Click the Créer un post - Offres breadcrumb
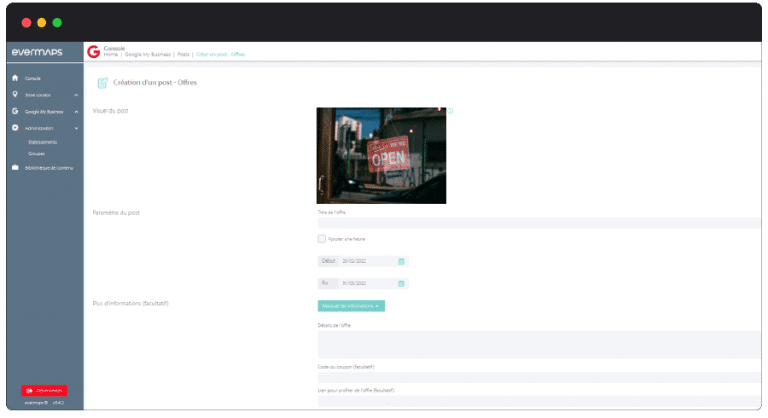Viewport: 768px width, 418px height. (x=220, y=54)
